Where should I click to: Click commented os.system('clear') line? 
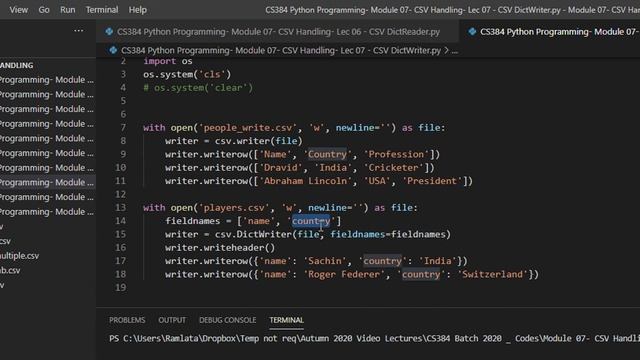198,88
